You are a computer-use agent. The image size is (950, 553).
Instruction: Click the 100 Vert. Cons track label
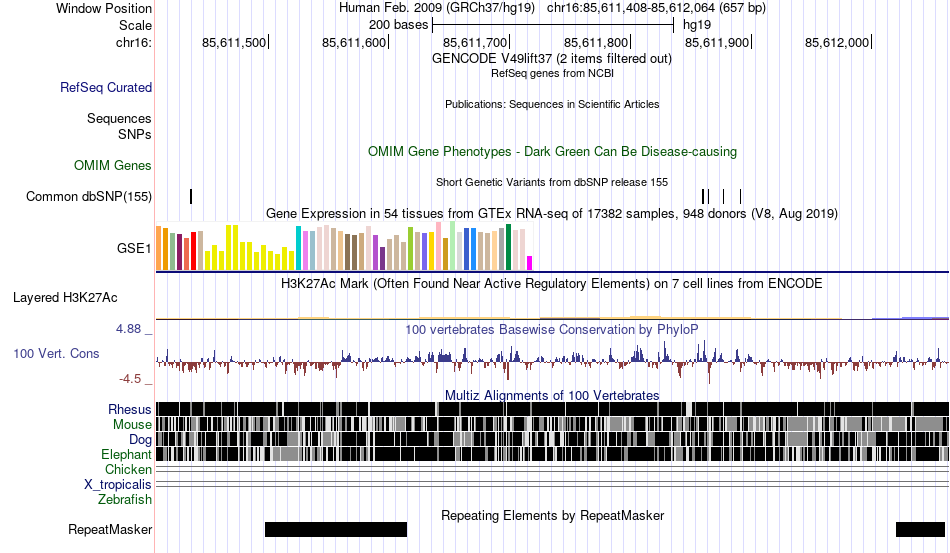pos(56,353)
